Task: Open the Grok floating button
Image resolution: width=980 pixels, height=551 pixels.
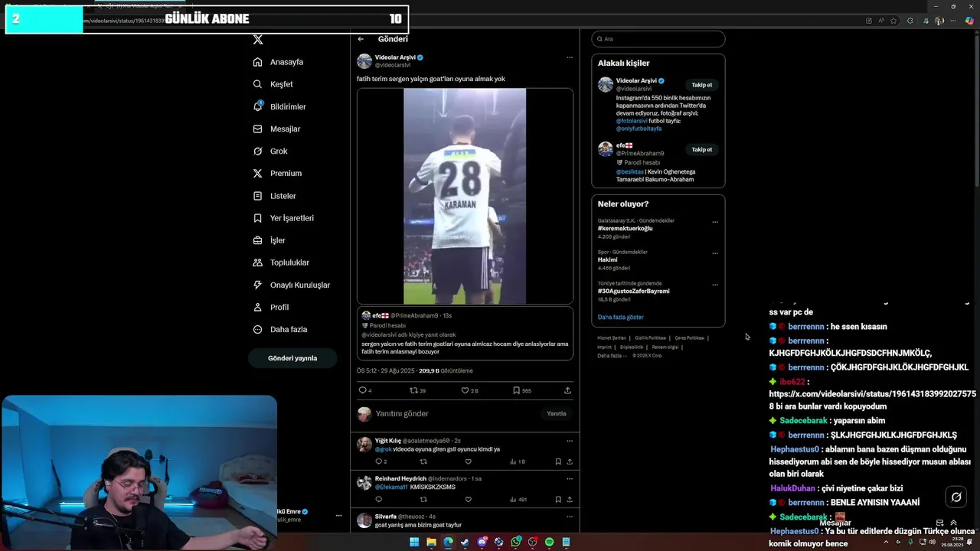Action: 956,497
